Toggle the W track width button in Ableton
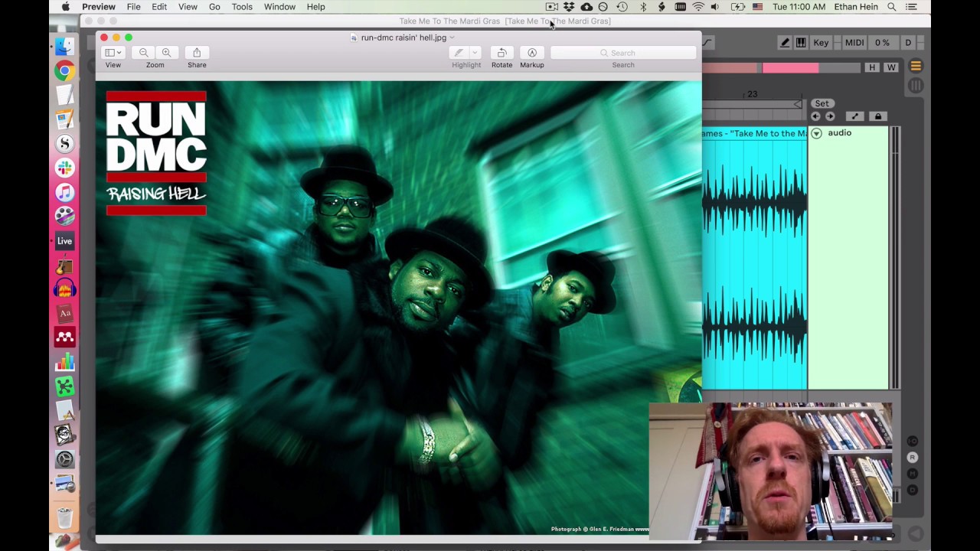The height and width of the screenshot is (551, 980). click(x=891, y=68)
